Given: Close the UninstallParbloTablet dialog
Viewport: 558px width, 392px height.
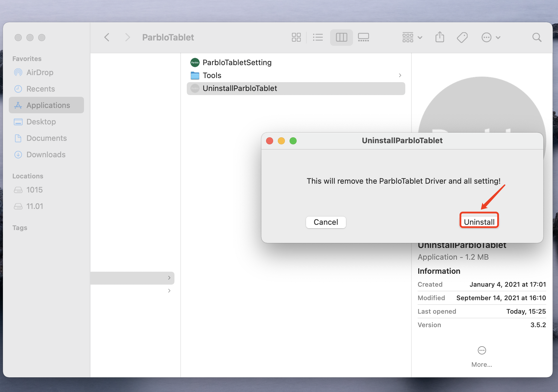Looking at the screenshot, I should [x=270, y=141].
